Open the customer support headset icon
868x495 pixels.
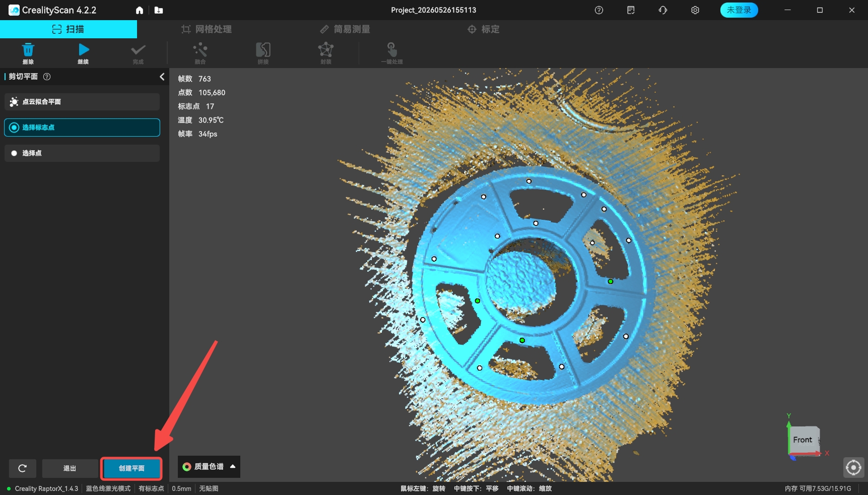[663, 10]
